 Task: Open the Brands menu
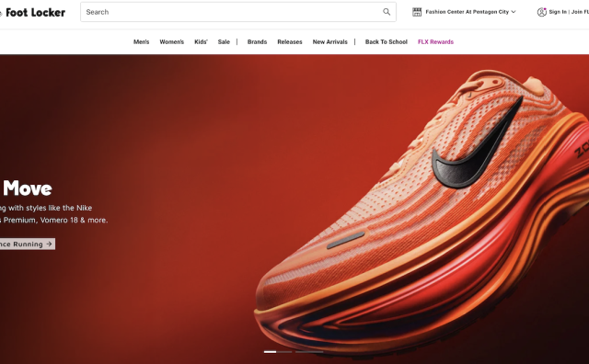point(257,42)
